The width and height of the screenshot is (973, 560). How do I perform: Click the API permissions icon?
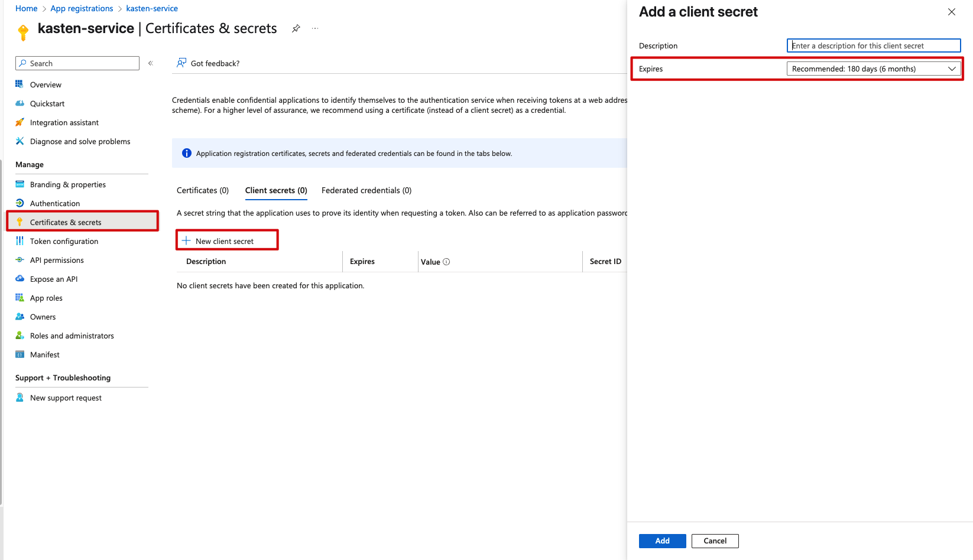[20, 260]
